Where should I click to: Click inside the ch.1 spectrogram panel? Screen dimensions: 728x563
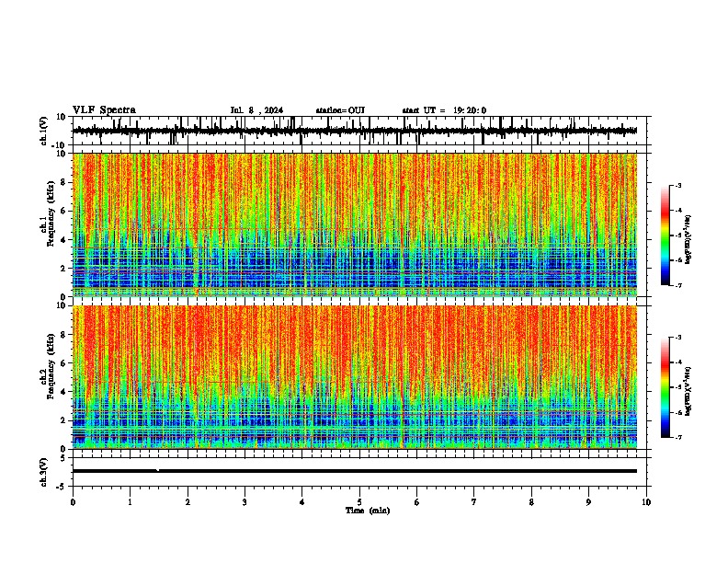click(x=355, y=224)
